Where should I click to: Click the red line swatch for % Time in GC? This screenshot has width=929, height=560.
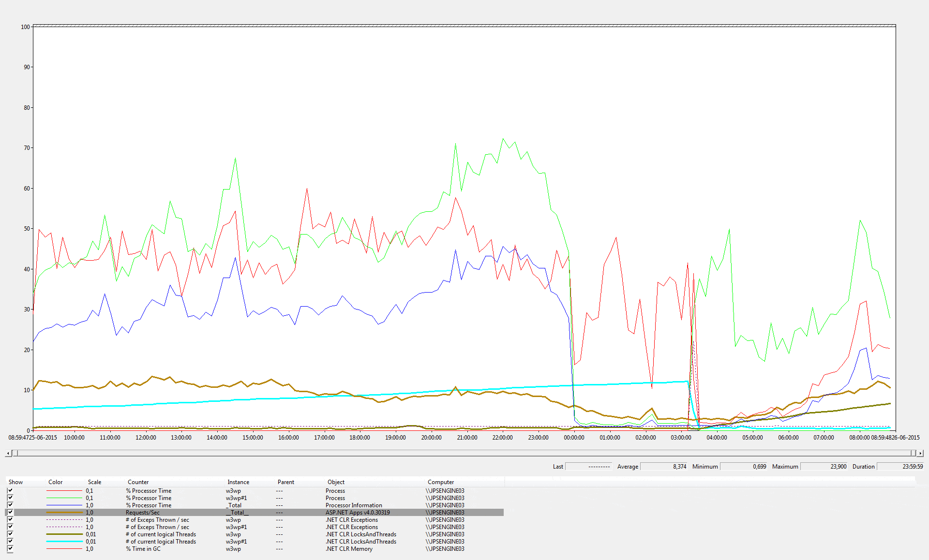click(x=64, y=548)
